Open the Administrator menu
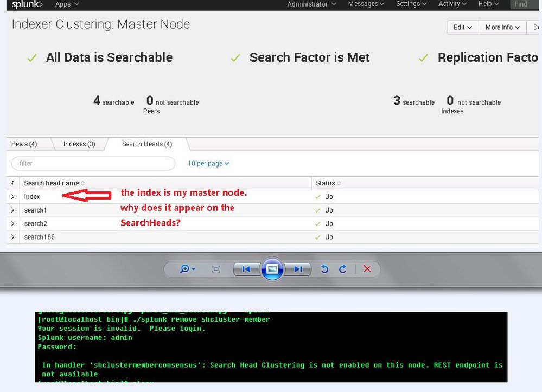This screenshot has width=542, height=392. point(311,4)
